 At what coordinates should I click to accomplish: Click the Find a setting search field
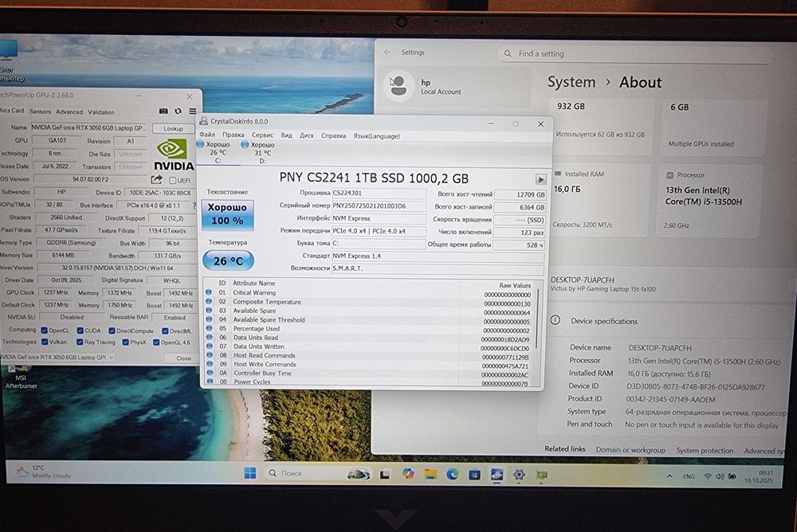click(634, 54)
